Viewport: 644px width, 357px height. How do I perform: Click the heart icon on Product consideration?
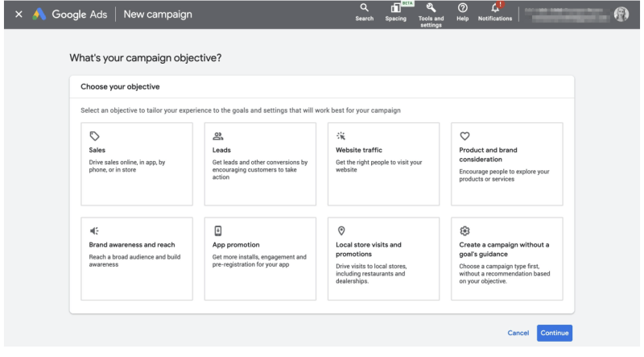pyautogui.click(x=464, y=135)
